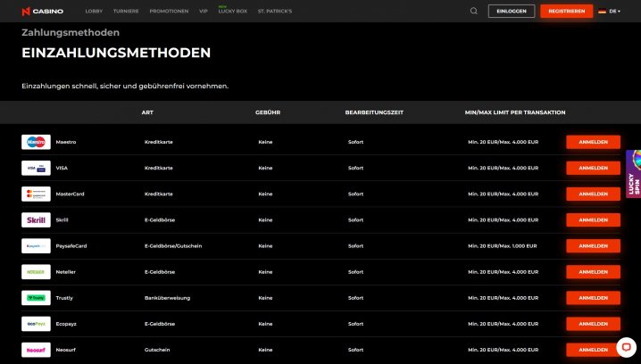The width and height of the screenshot is (641, 364).
Task: Click Anmelden in the Ecopayz row
Action: click(x=593, y=324)
